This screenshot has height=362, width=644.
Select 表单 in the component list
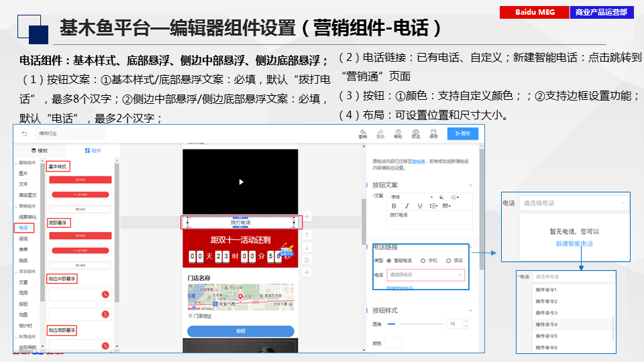pos(23,249)
